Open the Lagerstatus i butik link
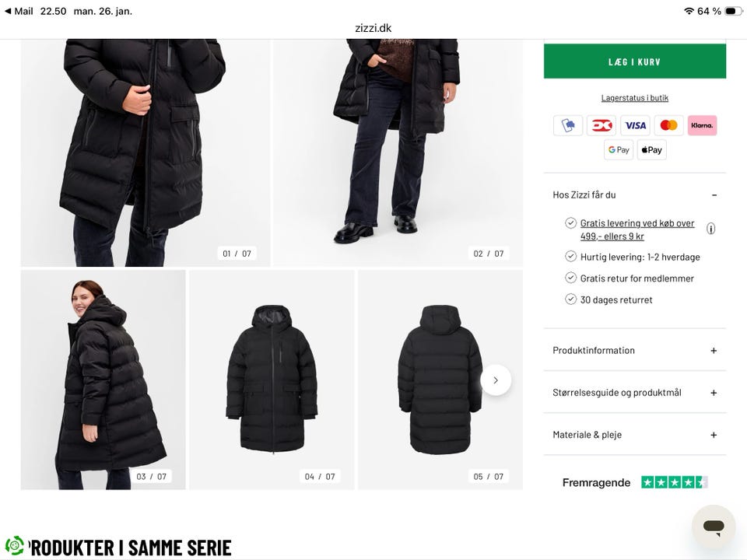Image resolution: width=747 pixels, height=560 pixels. (635, 98)
